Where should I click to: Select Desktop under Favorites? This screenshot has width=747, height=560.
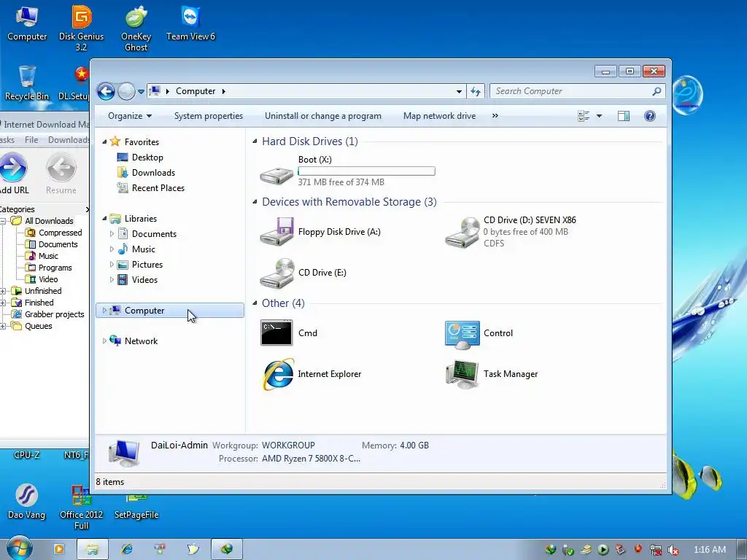(147, 157)
